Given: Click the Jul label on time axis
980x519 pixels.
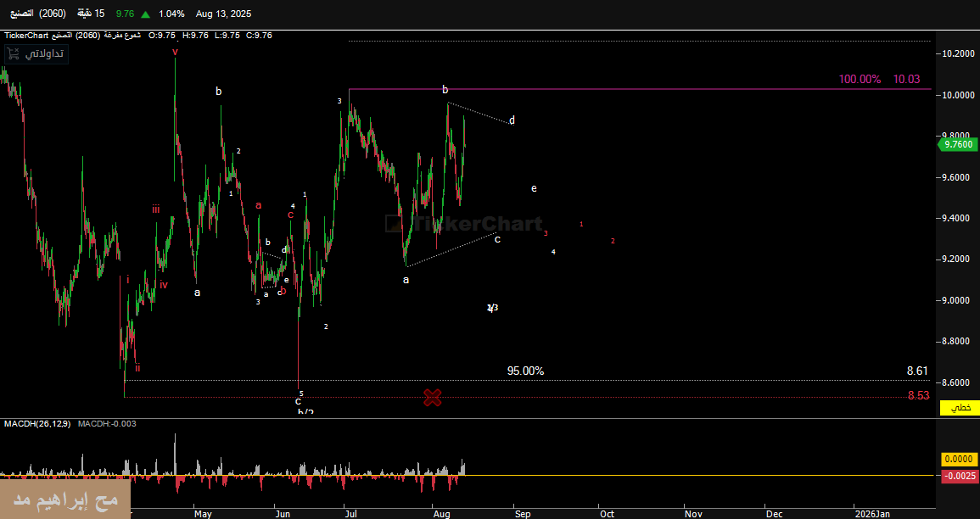Looking at the screenshot, I should coord(350,515).
